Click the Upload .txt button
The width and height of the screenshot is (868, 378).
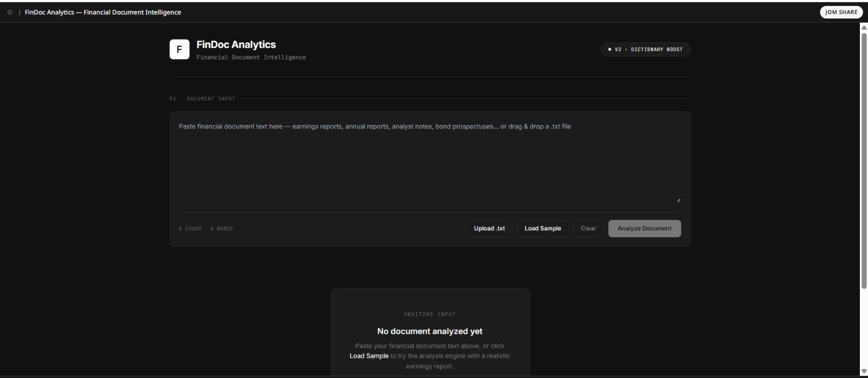click(489, 229)
